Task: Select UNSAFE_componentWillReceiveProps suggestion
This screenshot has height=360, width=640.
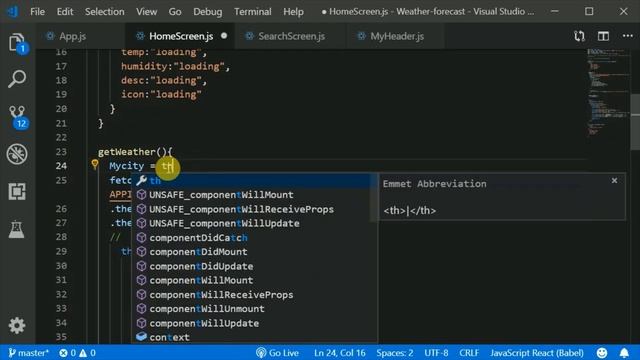Action: pos(251,209)
